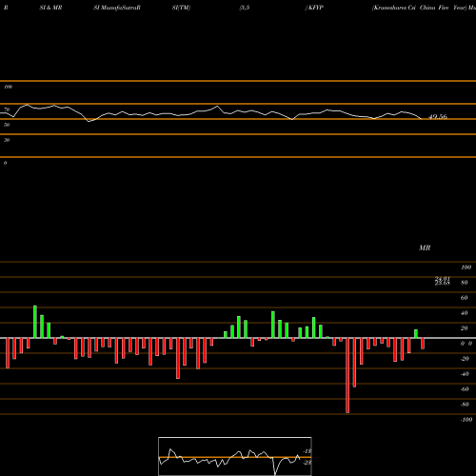Click the 30 level label on RSI axis

point(7,140)
